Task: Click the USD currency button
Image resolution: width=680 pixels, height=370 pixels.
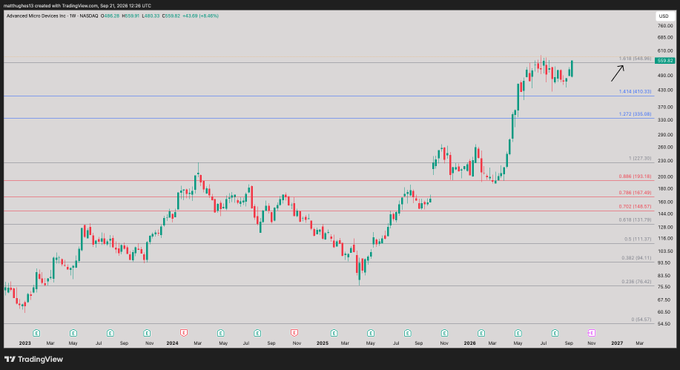Action: point(664,16)
